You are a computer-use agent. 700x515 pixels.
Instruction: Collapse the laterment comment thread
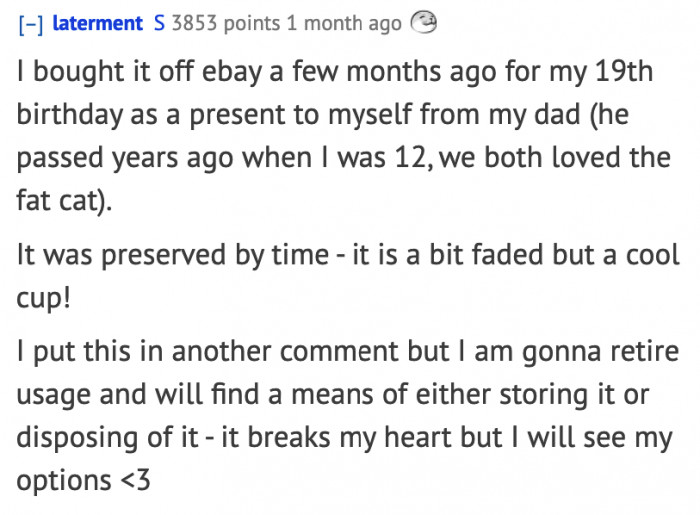(28, 23)
